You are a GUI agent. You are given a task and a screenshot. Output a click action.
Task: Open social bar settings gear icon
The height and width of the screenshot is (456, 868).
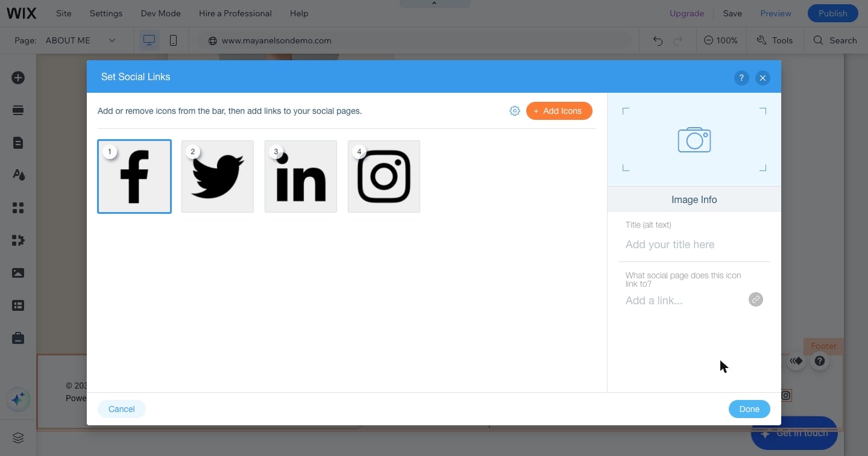(515, 111)
